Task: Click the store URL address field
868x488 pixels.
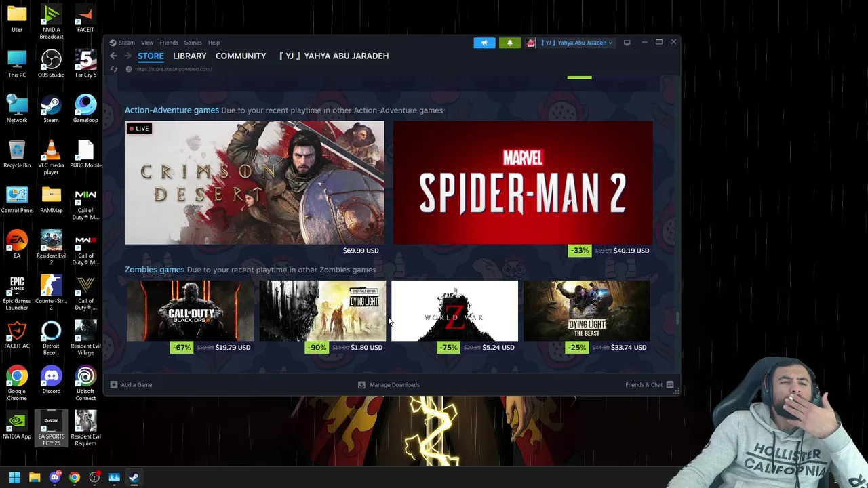Action: point(173,69)
